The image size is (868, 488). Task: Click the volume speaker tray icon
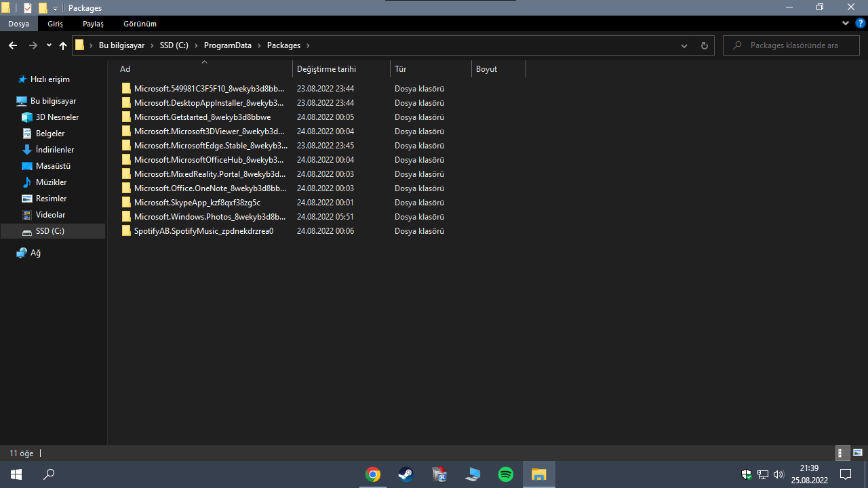pyautogui.click(x=778, y=474)
